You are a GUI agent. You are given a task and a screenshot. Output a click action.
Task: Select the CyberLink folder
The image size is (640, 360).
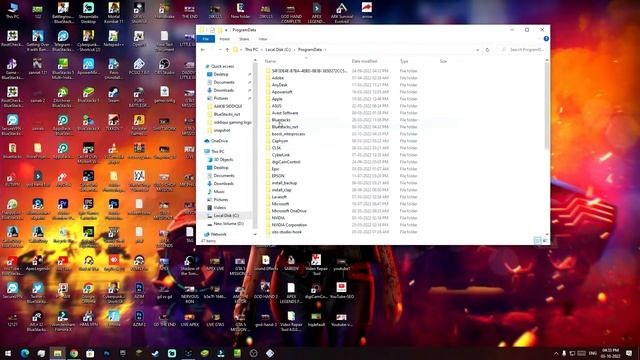[281, 155]
